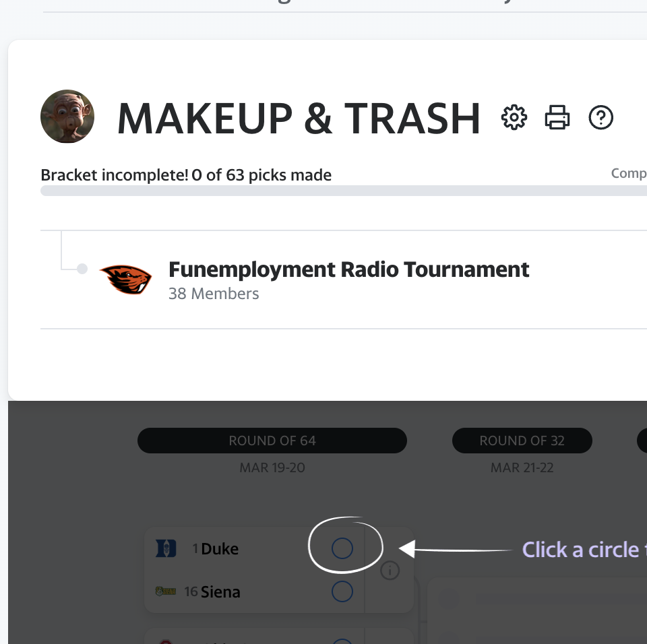Click the printer icon to print bracket
Screen dimensions: 647x644
[x=557, y=118]
